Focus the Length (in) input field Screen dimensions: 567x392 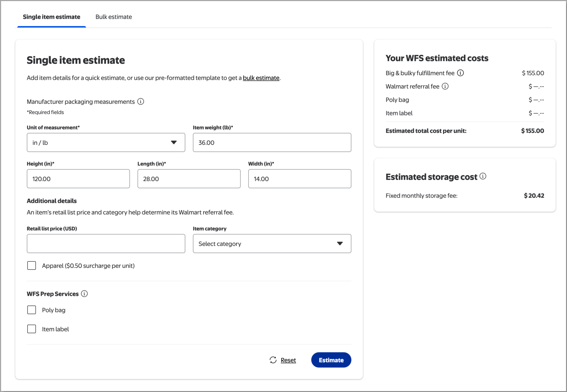point(189,179)
